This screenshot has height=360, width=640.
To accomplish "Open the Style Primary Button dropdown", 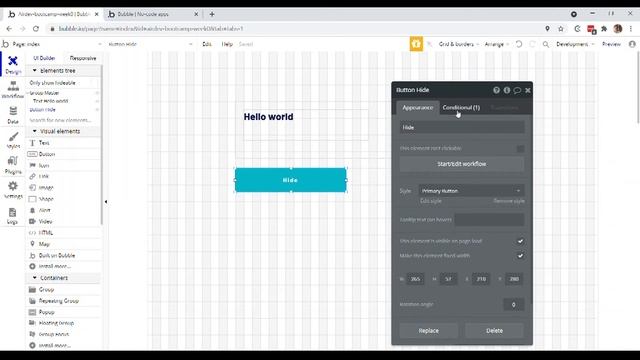I will pos(471,191).
